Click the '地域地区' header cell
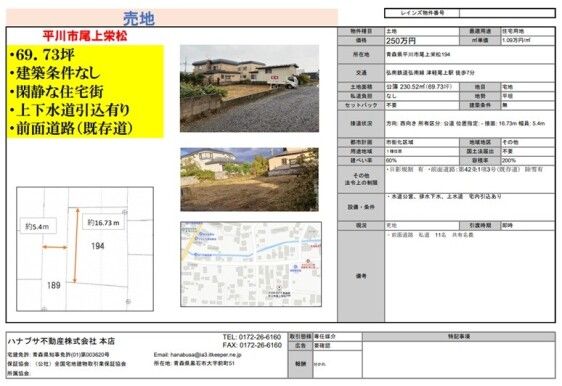The width and height of the screenshot is (562, 386). pos(480,142)
